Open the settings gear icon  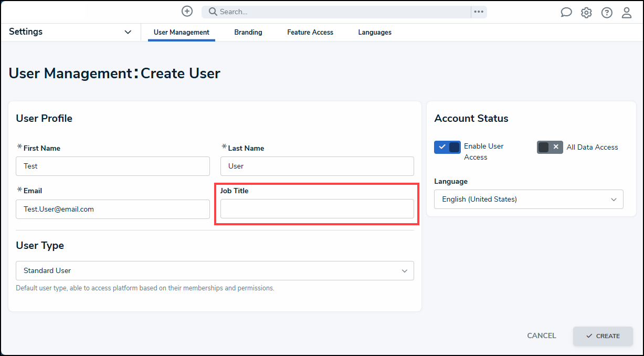pos(586,13)
